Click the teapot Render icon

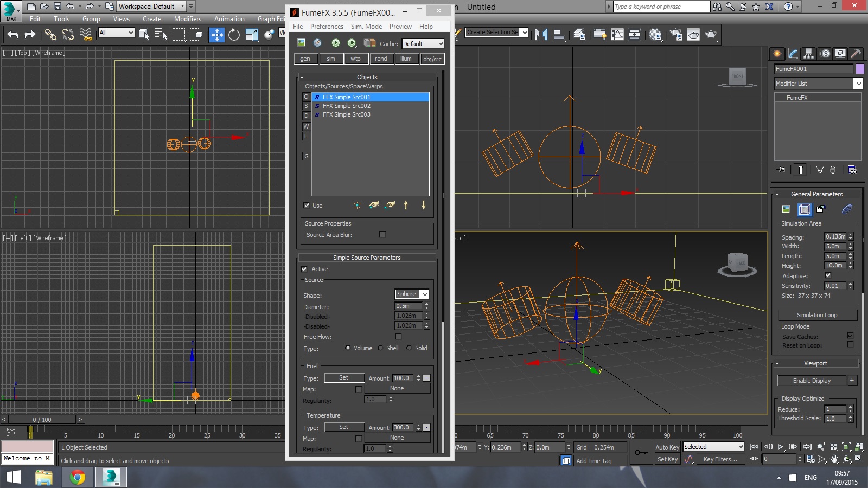point(711,35)
